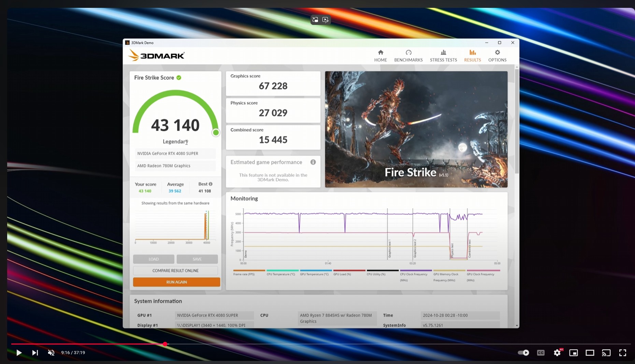
Task: Play the video
Action: [19, 353]
